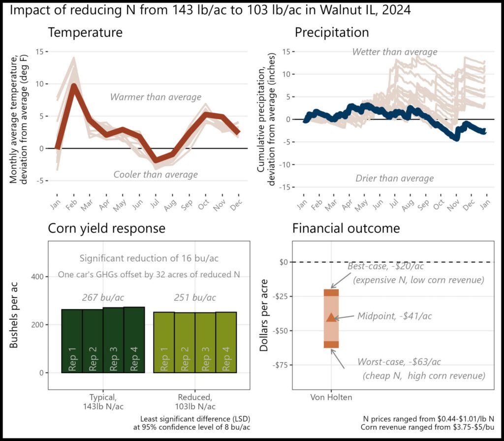Click the Rep 3 olive green bar

[205, 343]
